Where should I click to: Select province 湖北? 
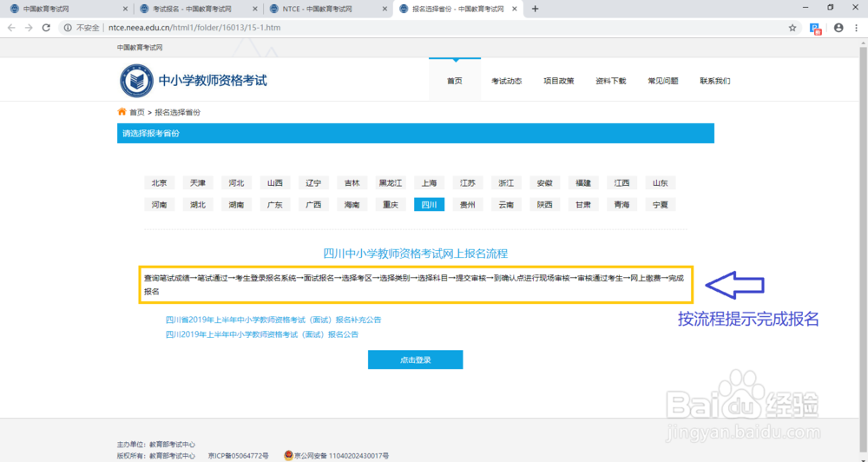click(198, 204)
